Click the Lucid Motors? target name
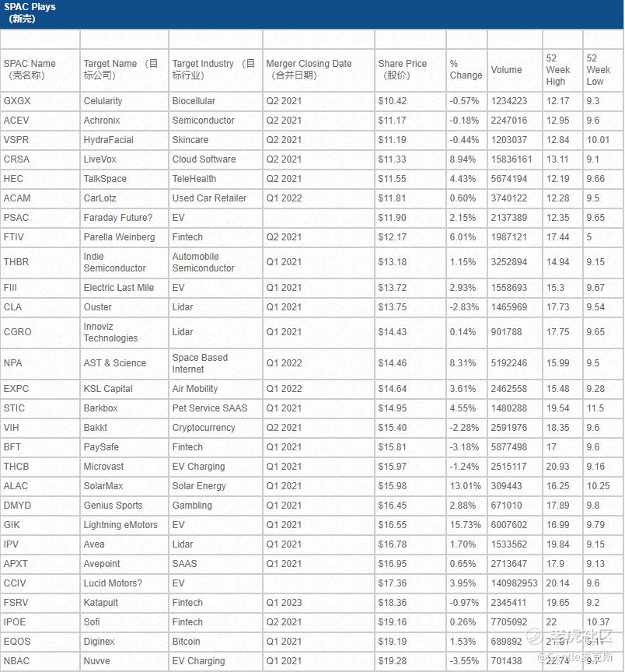This screenshot has width=625, height=672. 113,583
